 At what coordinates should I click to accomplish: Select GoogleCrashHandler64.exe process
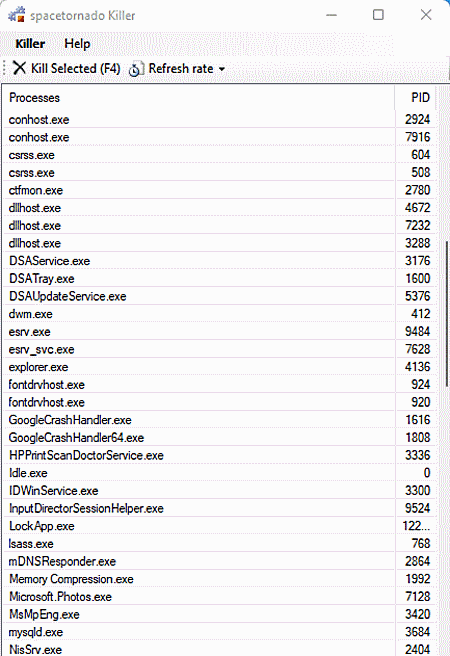pyautogui.click(x=220, y=438)
